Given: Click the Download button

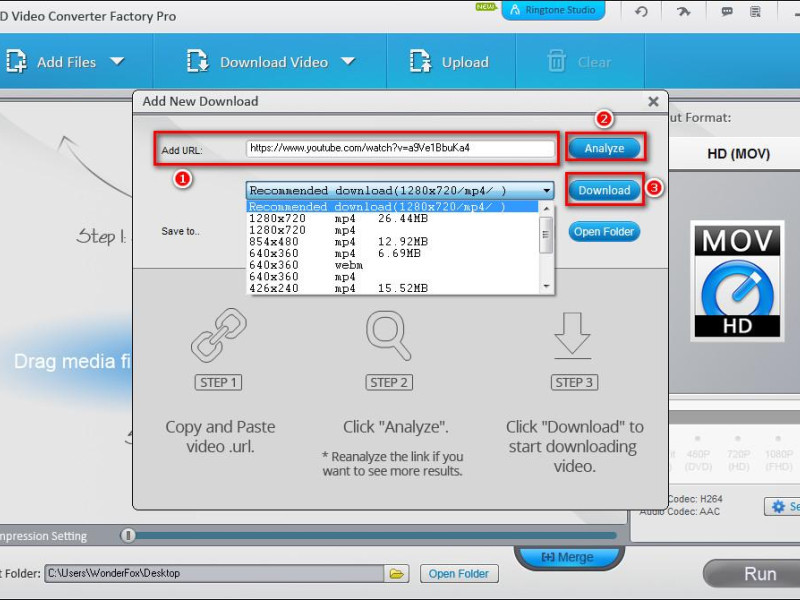Looking at the screenshot, I should pos(605,190).
